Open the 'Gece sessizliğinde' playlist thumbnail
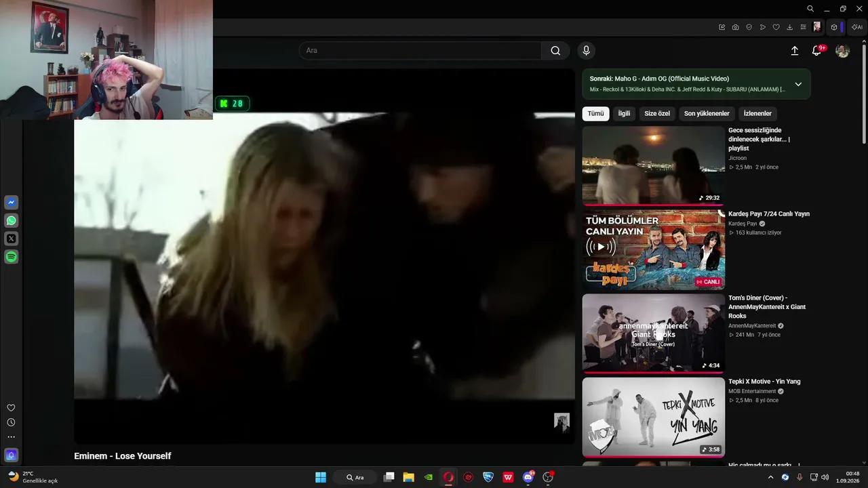Viewport: 868px width, 488px height. click(654, 166)
